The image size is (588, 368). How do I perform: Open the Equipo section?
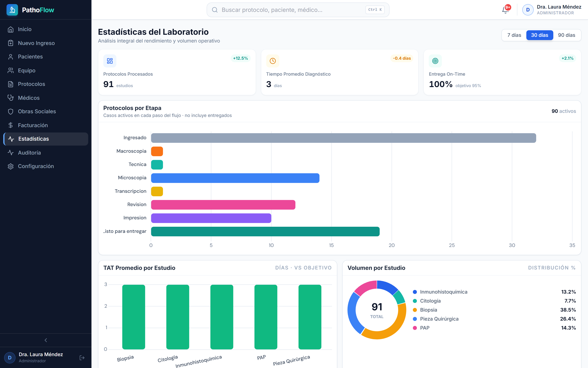46,70
